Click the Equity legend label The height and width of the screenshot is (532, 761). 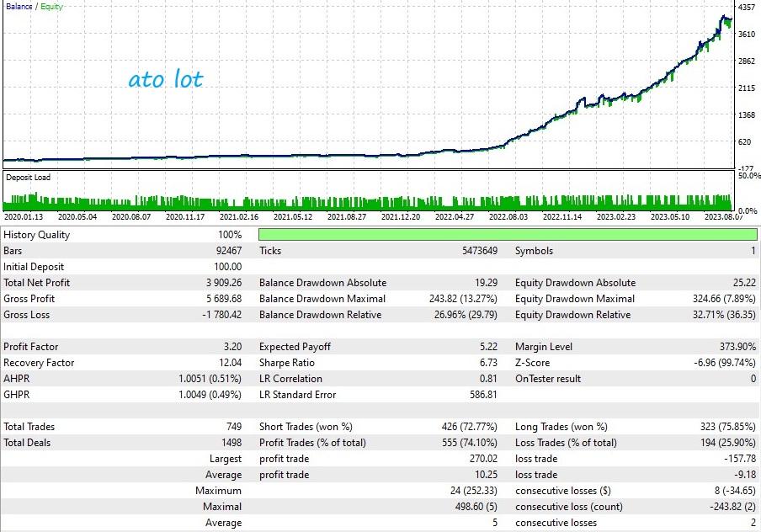[x=51, y=7]
